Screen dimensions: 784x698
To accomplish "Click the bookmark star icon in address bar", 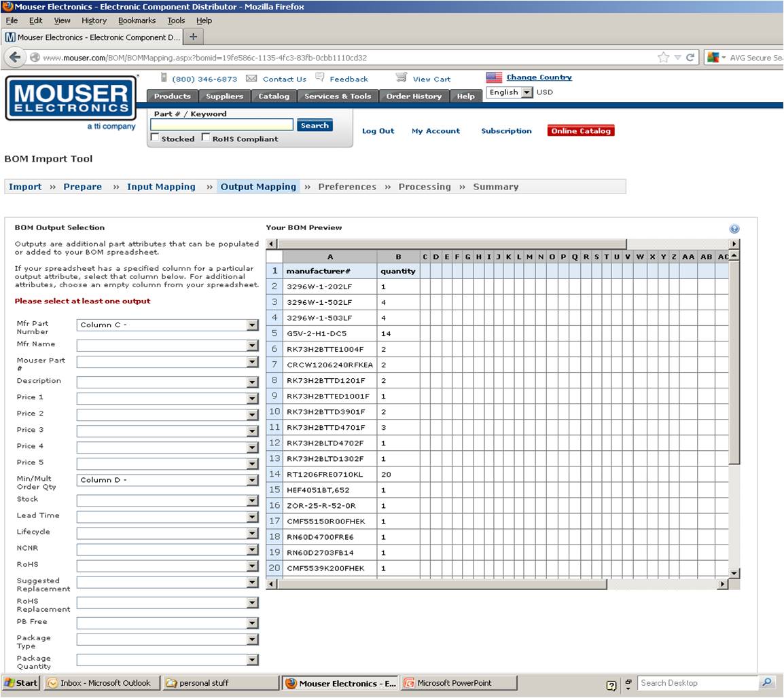I will [x=663, y=58].
